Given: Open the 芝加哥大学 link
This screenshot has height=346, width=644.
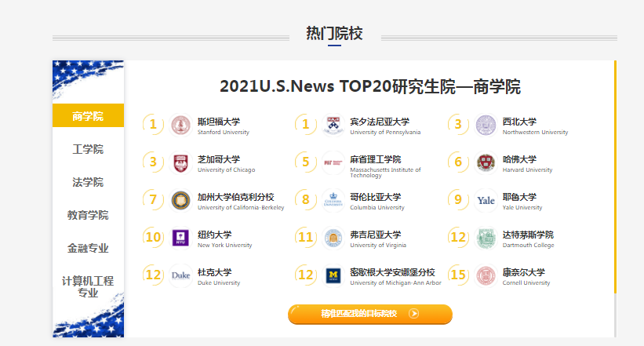Looking at the screenshot, I should 219,159.
